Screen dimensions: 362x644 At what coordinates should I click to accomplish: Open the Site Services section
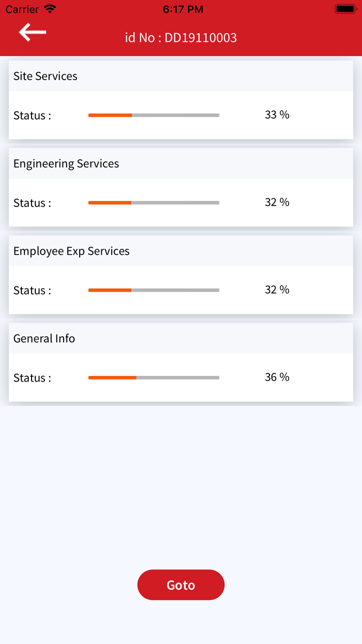(x=45, y=76)
